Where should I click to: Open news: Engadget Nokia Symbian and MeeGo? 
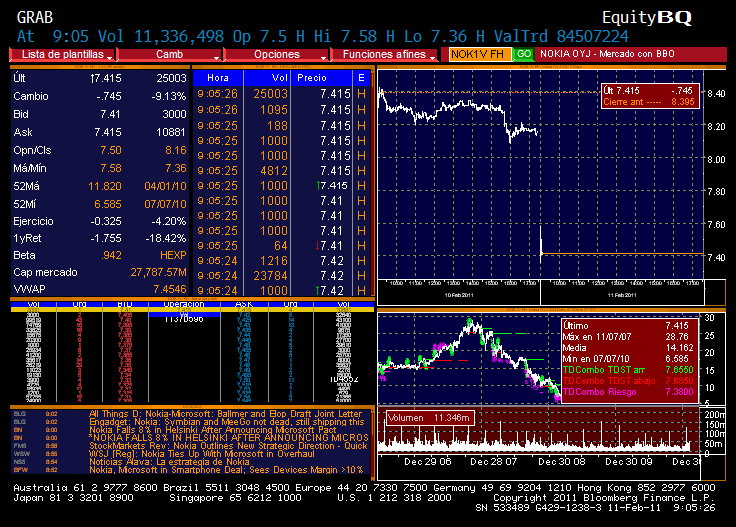coord(227,422)
